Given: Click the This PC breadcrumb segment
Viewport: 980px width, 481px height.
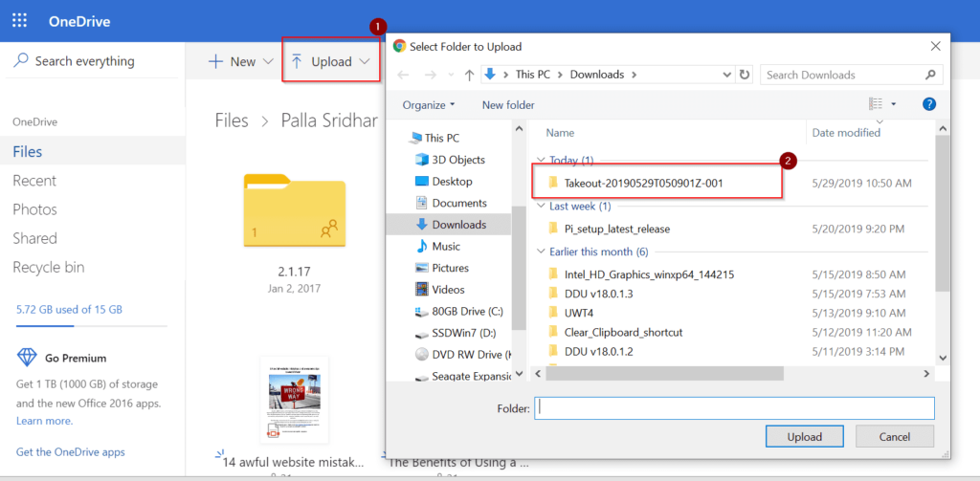Looking at the screenshot, I should click(x=534, y=75).
